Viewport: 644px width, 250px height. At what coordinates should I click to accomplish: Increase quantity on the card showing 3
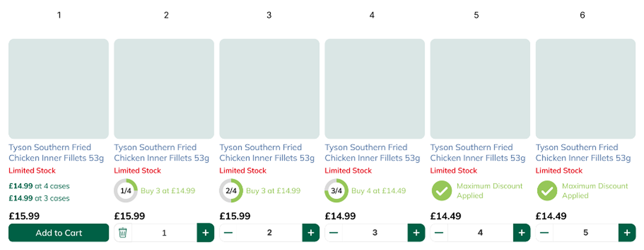(x=416, y=233)
